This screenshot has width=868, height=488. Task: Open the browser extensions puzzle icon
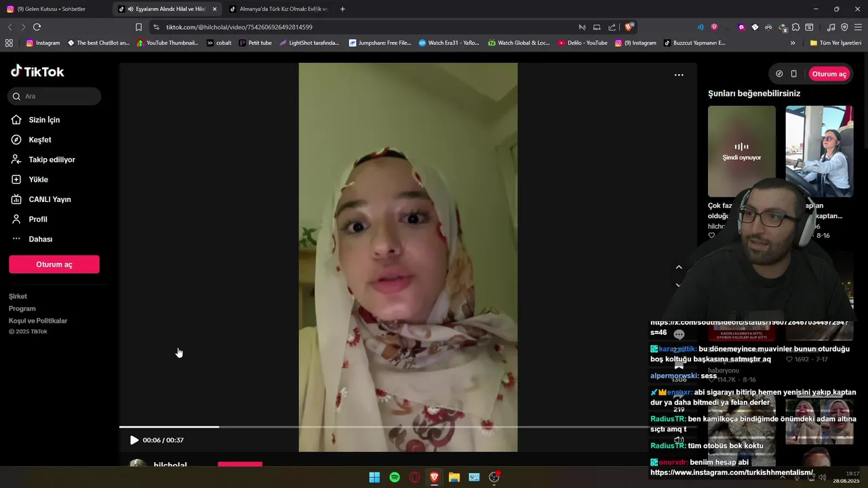(795, 27)
